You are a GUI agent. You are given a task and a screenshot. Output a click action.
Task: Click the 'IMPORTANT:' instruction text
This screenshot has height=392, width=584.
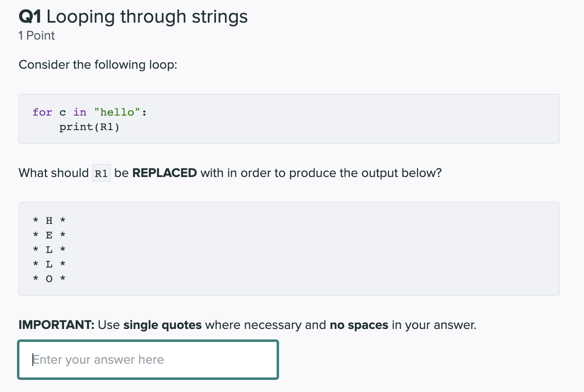coord(57,325)
